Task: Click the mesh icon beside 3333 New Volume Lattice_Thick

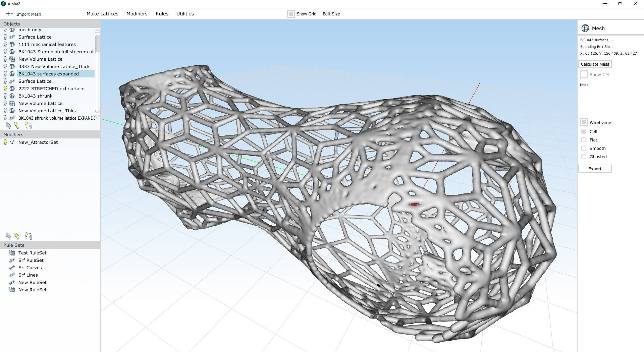Action: [12, 66]
